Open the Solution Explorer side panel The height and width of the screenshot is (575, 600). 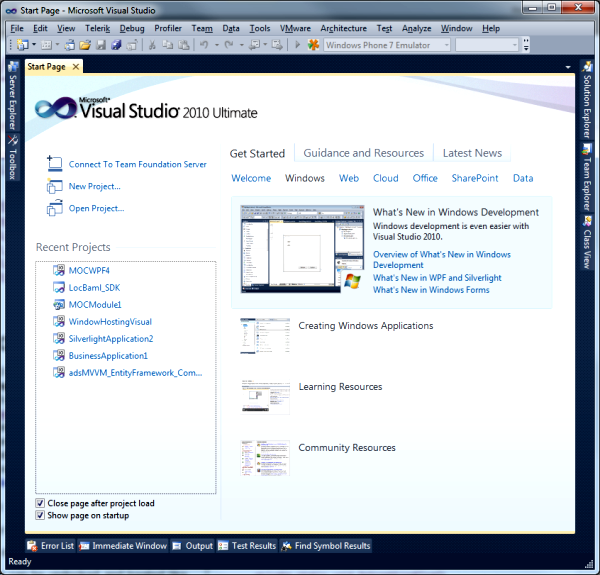click(x=587, y=100)
